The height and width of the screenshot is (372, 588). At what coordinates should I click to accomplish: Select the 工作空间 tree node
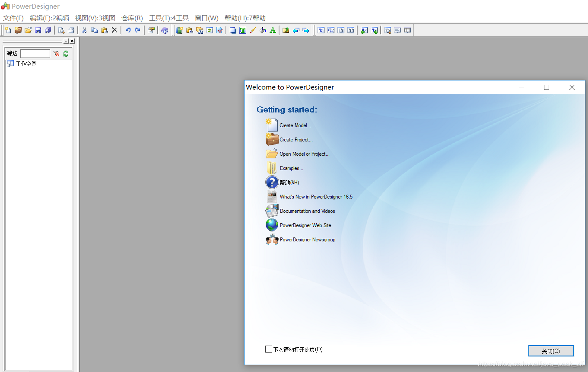26,64
